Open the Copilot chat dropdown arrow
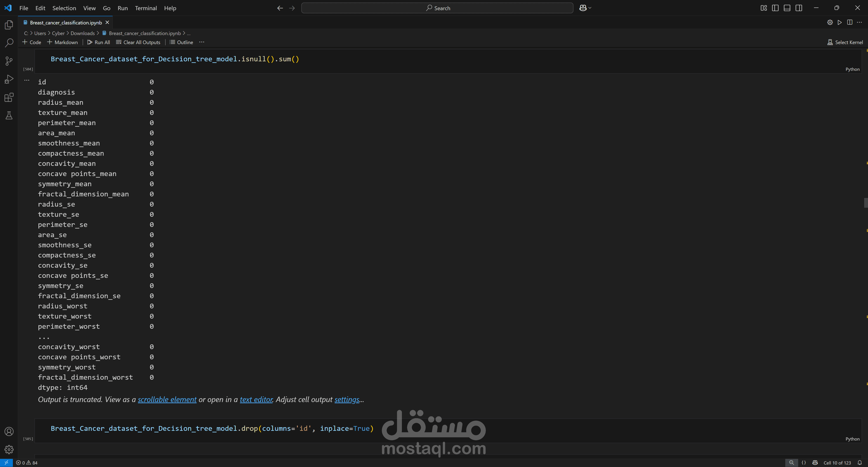 pos(590,8)
